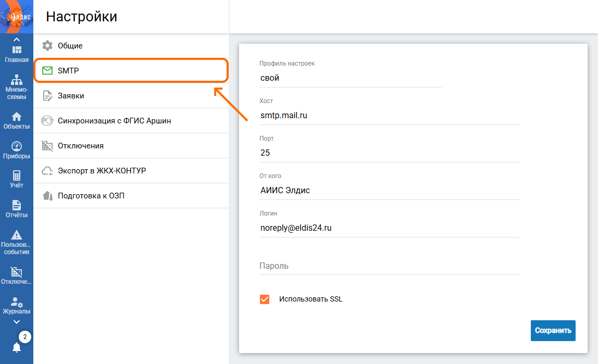Open Синхронизация с ФГИС Аршин settings

click(x=131, y=120)
